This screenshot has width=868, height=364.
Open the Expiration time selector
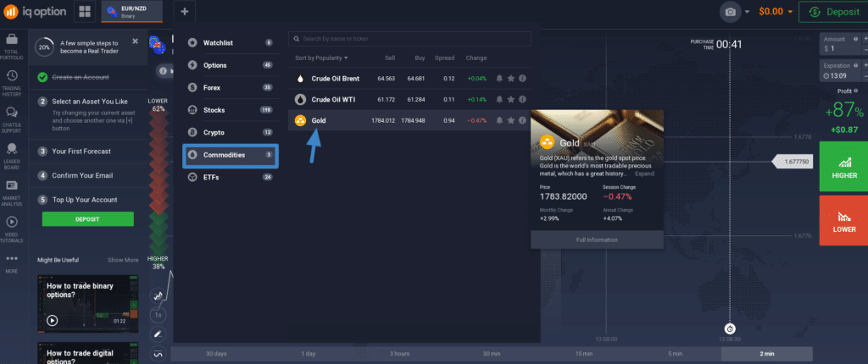click(840, 70)
